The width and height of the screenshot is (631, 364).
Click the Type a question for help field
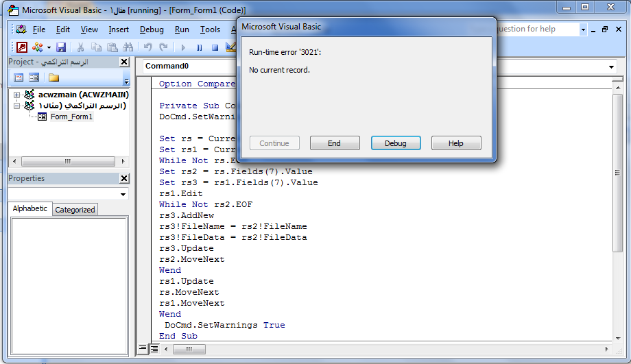pos(538,29)
